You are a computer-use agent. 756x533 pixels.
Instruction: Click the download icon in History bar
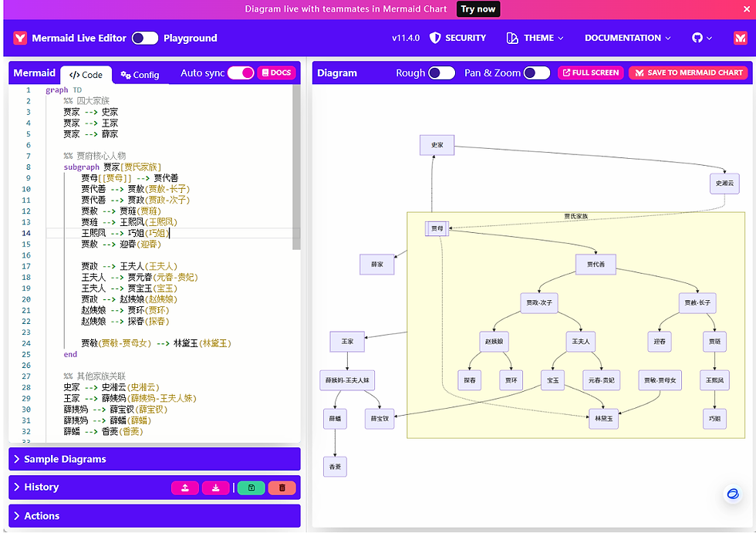tap(215, 487)
